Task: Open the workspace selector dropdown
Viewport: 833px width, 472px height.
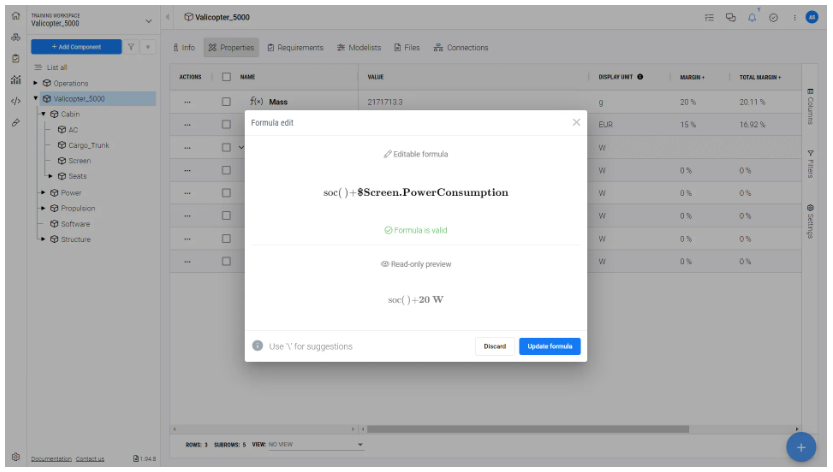Action: click(x=148, y=21)
